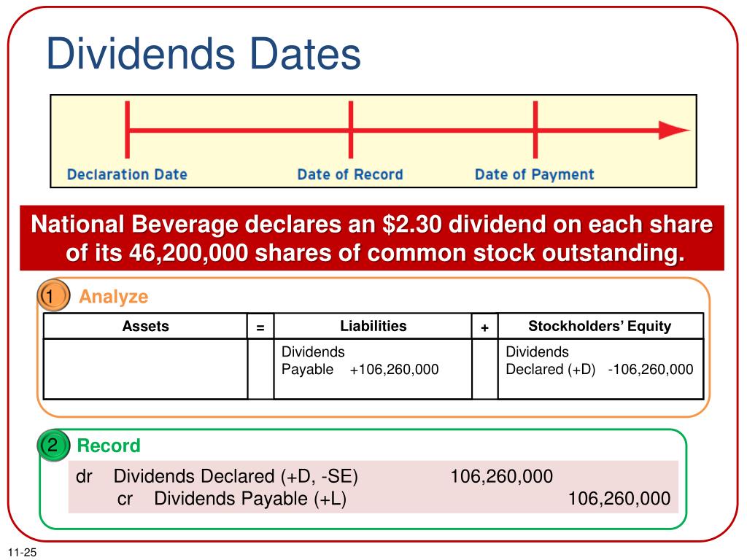Click 'Dividends Payable (+L)' journal line

250,499
